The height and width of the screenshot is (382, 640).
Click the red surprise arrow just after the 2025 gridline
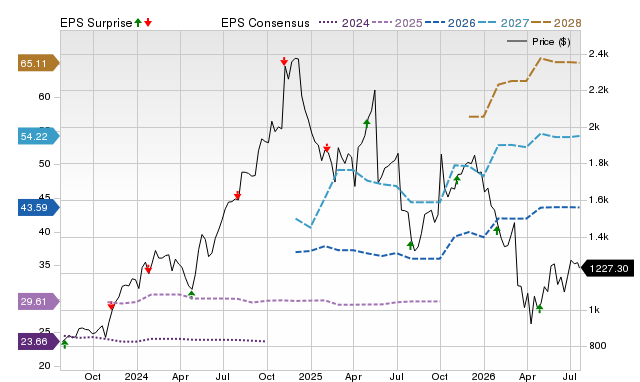coord(327,148)
